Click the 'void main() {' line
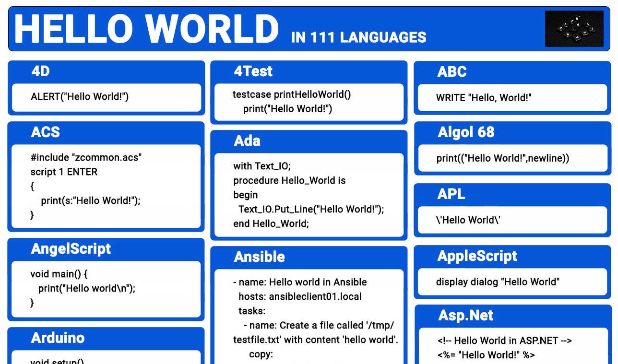Image resolution: width=618 pixels, height=364 pixels. click(59, 274)
